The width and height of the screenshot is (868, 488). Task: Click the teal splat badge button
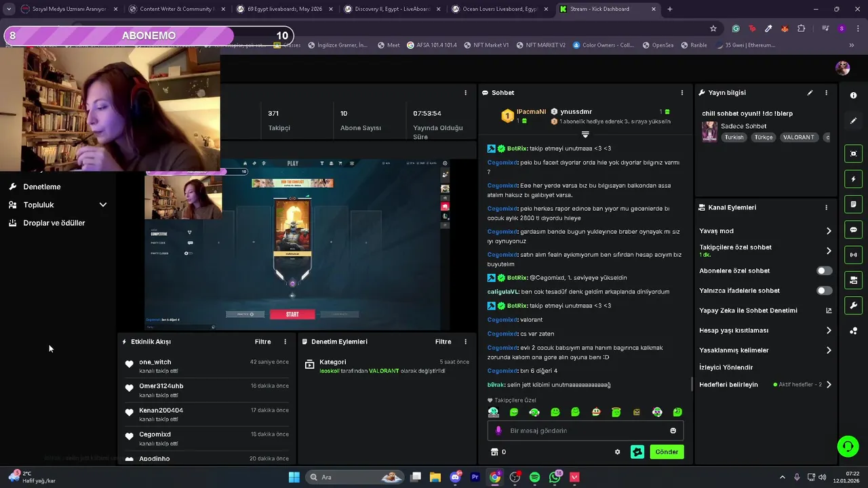coord(637,452)
